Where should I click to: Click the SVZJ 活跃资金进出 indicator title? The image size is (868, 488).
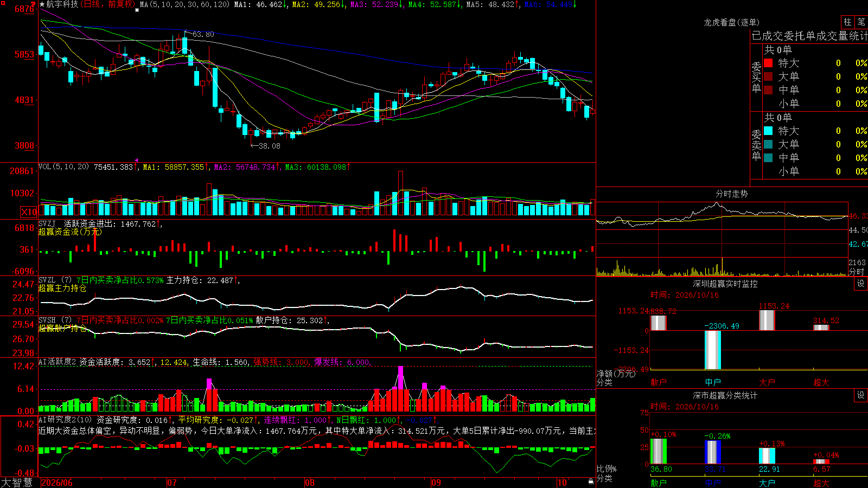tap(78, 223)
